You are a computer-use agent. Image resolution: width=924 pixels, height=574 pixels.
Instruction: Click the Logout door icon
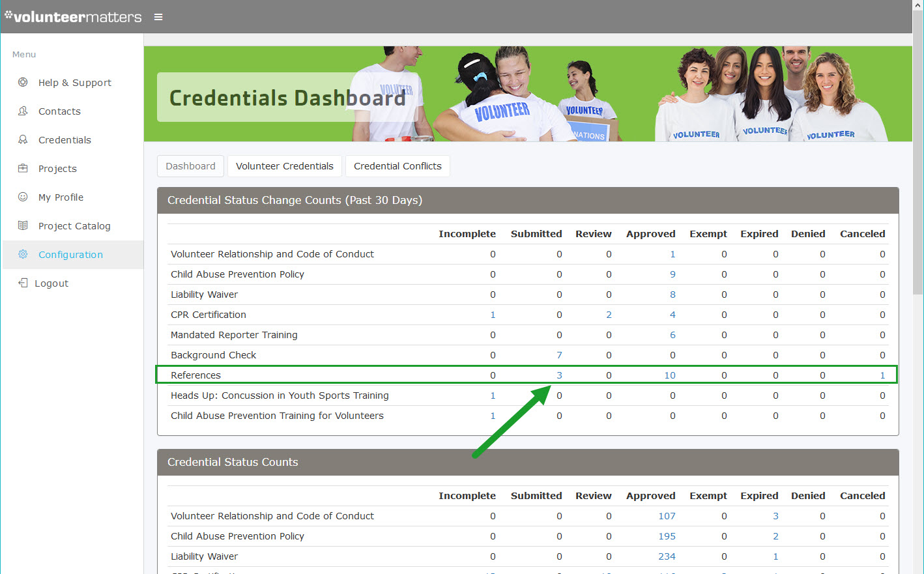pos(23,283)
